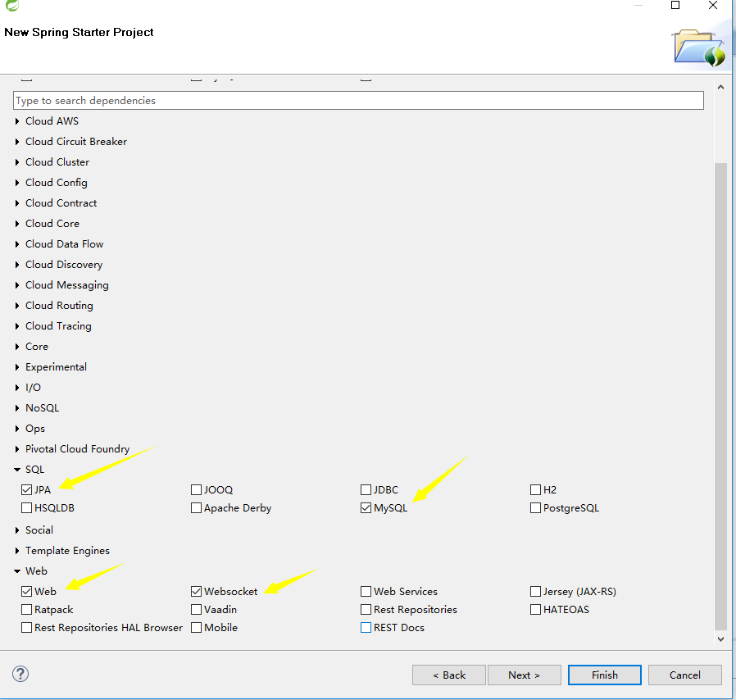Expand the Core category

point(17,347)
